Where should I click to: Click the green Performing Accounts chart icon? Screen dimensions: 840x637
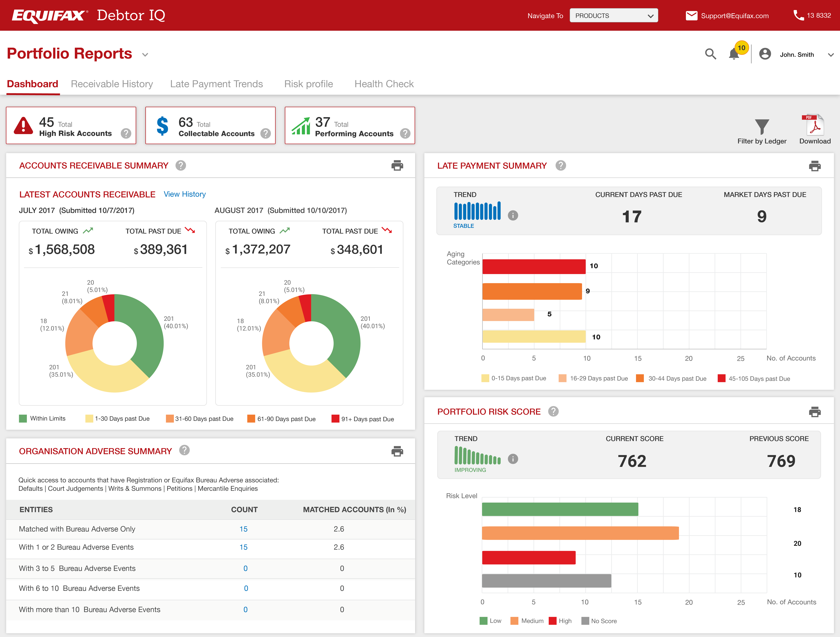(x=301, y=126)
